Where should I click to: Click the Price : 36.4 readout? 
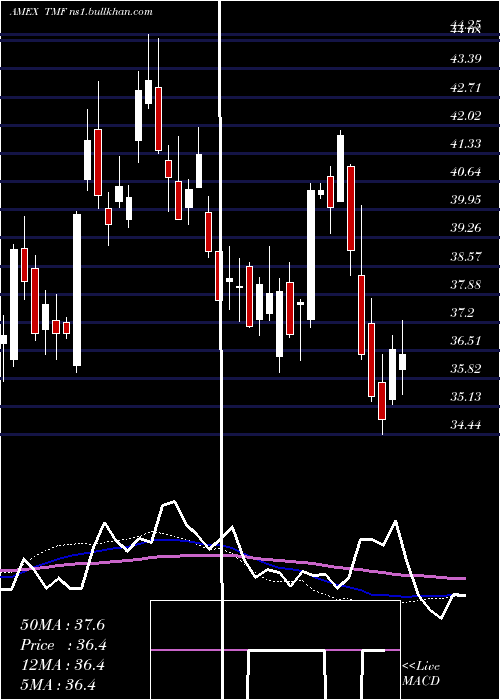62,645
